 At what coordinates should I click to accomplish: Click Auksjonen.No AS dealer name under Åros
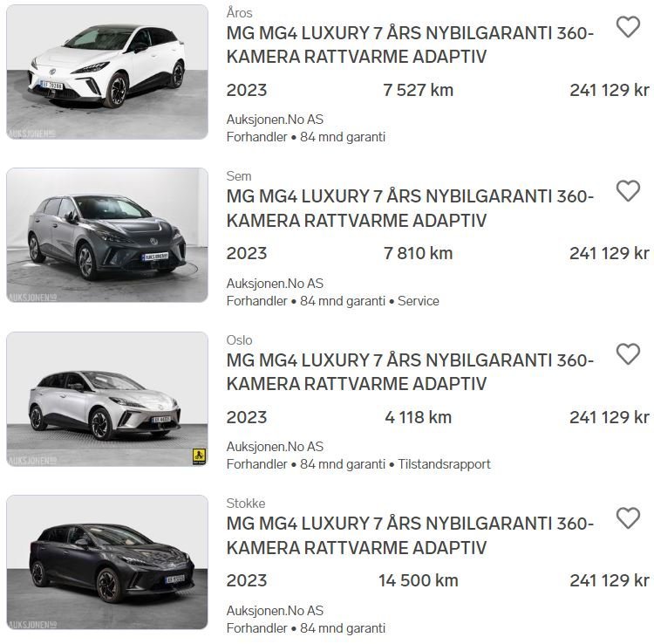tap(275, 120)
